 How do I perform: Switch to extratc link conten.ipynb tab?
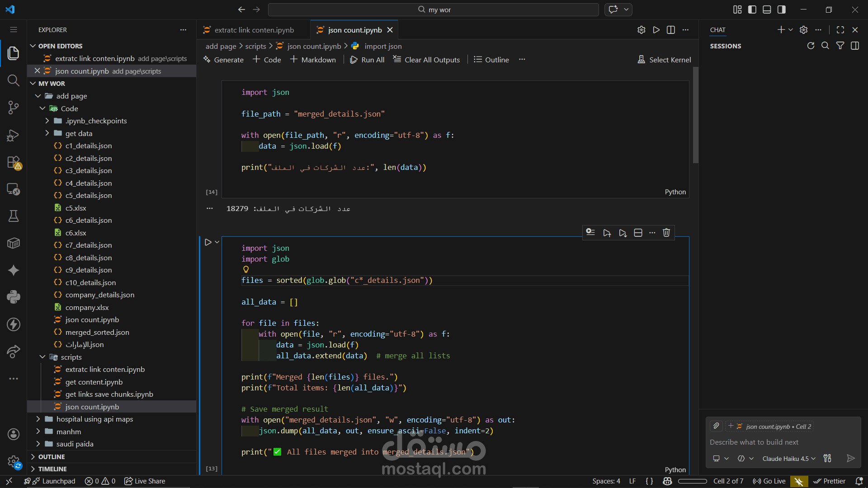[254, 30]
